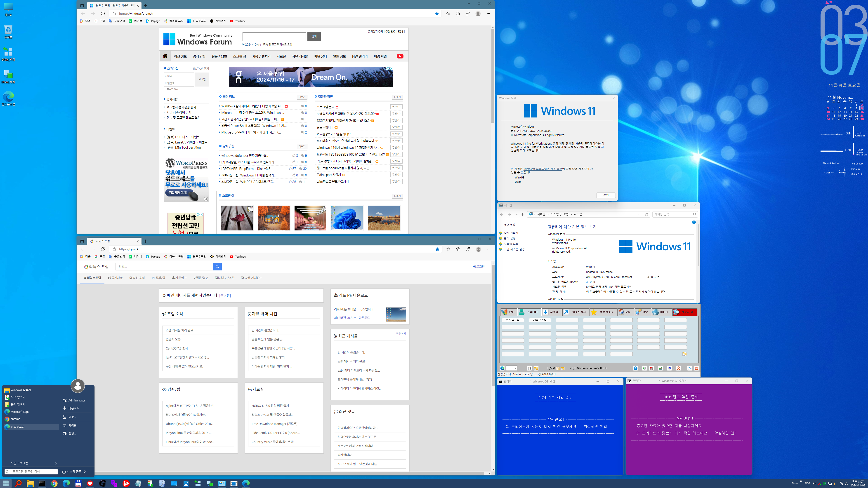This screenshot has width=868, height=488.
Task: Click the blue magnifier search icon on 리눅스 포럼
Action: pyautogui.click(x=217, y=266)
